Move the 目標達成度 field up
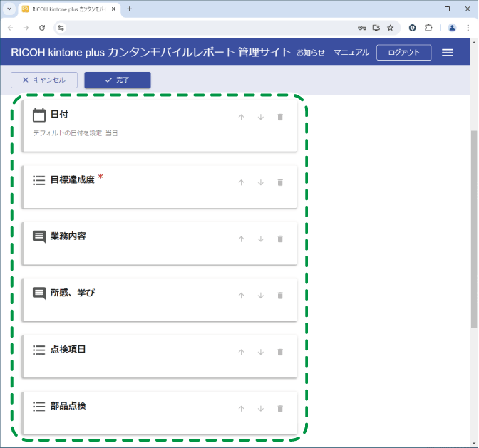Screen dimensions: 479x448 (x=242, y=182)
